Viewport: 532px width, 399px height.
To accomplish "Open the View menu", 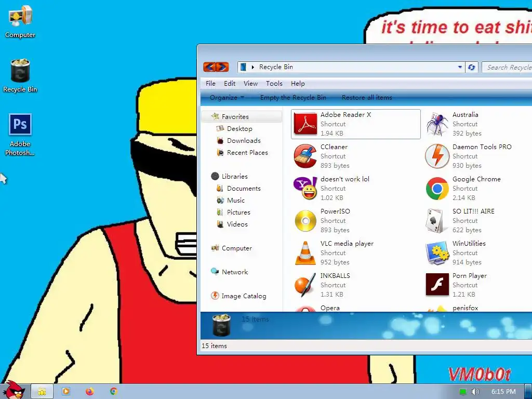I will coord(250,84).
